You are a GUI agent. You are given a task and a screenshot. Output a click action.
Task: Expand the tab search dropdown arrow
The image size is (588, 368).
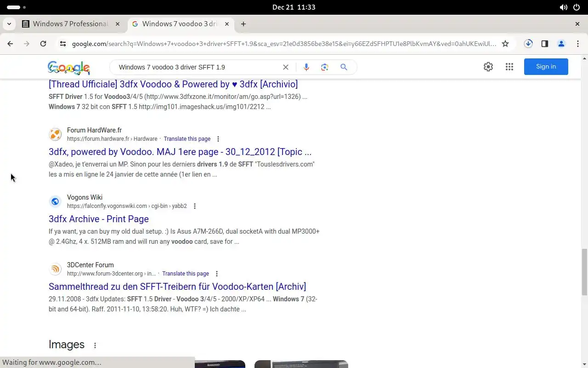coord(9,24)
